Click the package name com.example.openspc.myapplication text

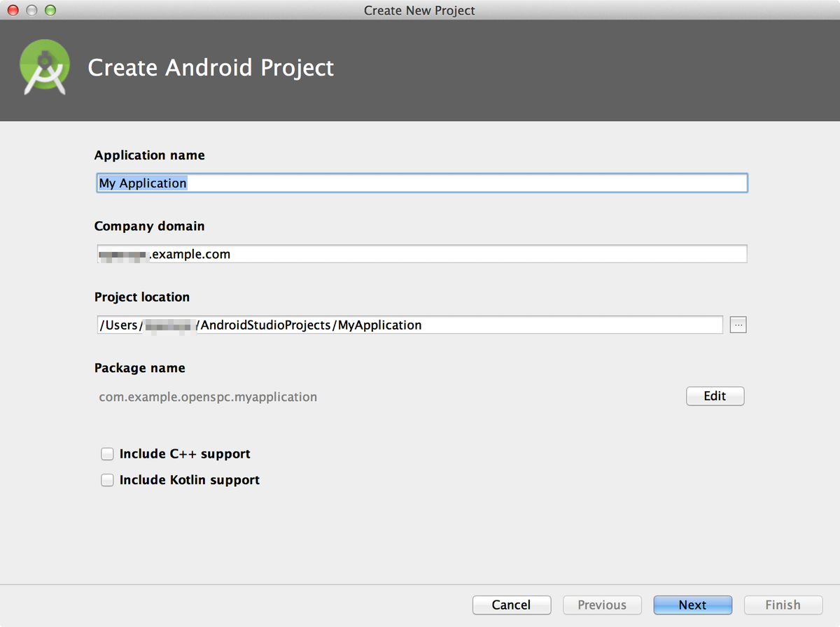[208, 397]
